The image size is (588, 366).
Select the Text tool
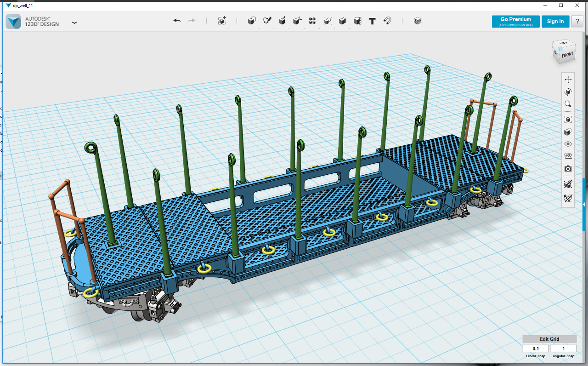click(x=373, y=21)
